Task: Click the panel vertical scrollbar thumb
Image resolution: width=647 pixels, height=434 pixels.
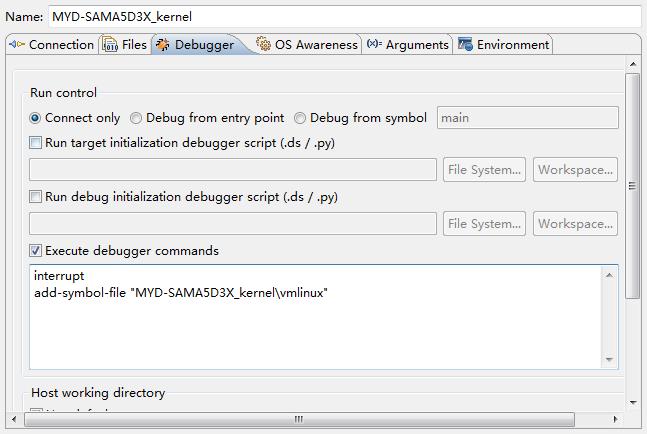Action: coord(633,186)
